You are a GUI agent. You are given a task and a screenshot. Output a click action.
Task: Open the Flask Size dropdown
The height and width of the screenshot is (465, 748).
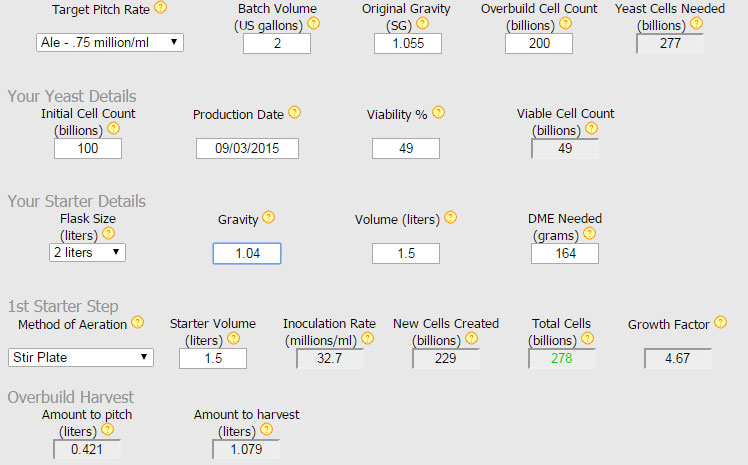point(87,252)
